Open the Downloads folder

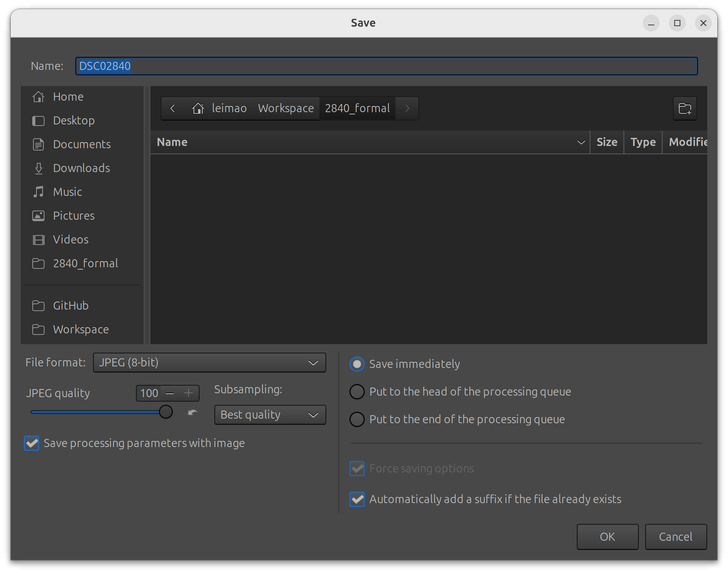[x=81, y=168]
